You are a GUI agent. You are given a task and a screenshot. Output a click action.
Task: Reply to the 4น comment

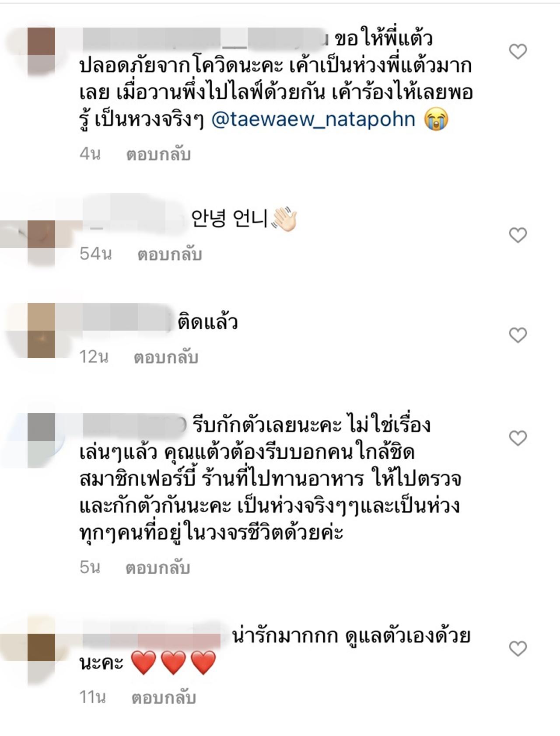coord(158,154)
